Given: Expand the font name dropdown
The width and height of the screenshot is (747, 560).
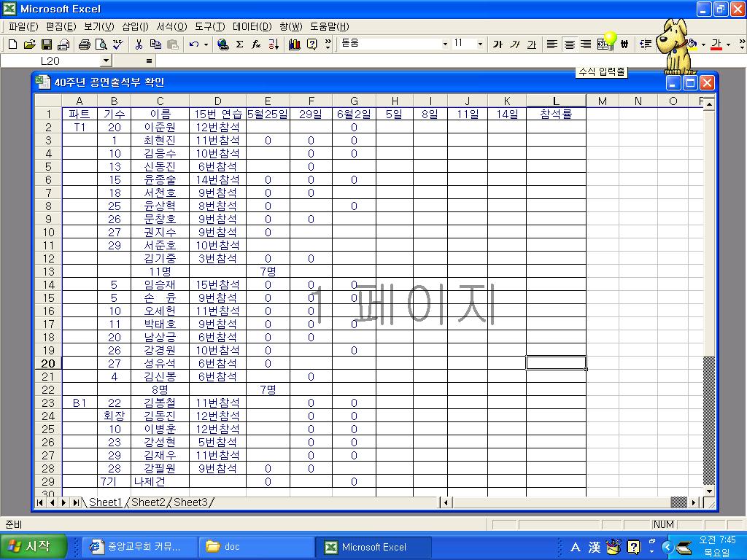Looking at the screenshot, I should [445, 44].
